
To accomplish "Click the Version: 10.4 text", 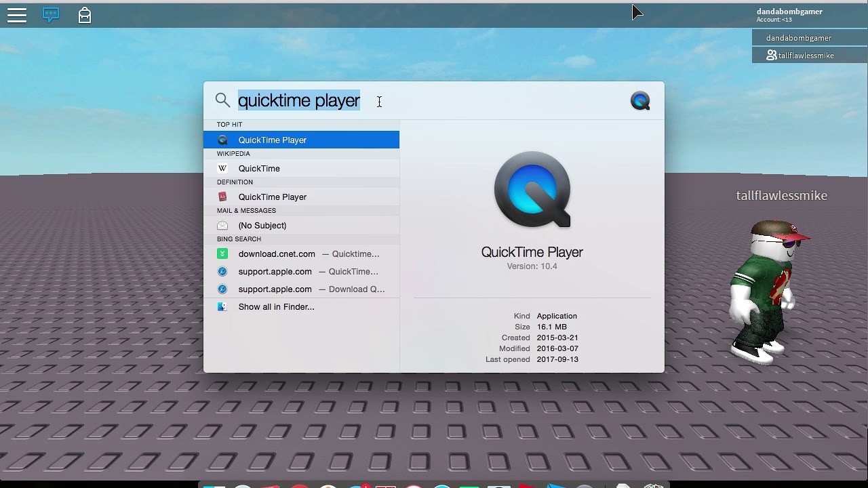I will [532, 266].
